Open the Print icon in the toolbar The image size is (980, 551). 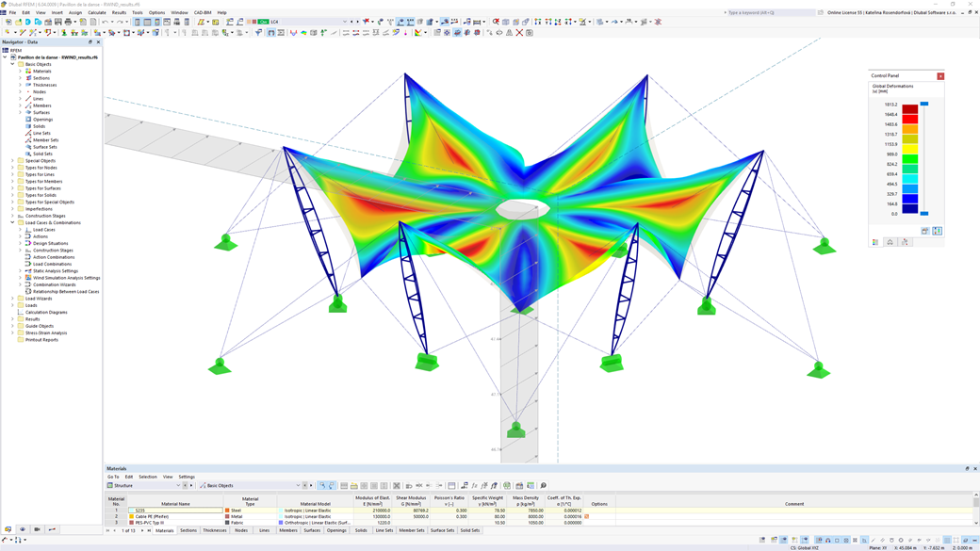(68, 25)
